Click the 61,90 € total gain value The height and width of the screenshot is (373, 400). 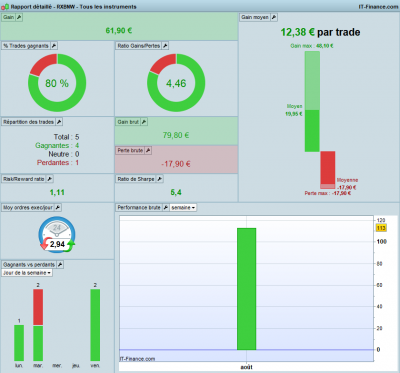(x=119, y=31)
